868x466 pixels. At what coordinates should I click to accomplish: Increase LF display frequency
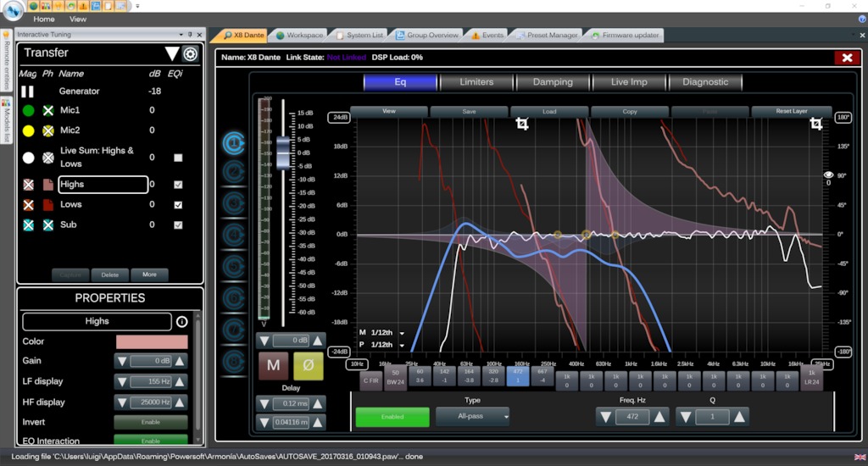click(180, 382)
